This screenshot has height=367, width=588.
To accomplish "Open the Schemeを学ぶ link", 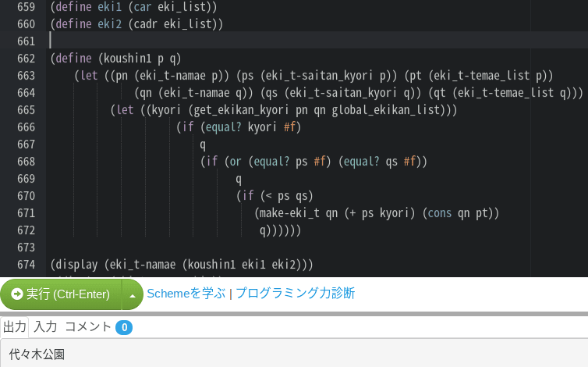I will 186,294.
